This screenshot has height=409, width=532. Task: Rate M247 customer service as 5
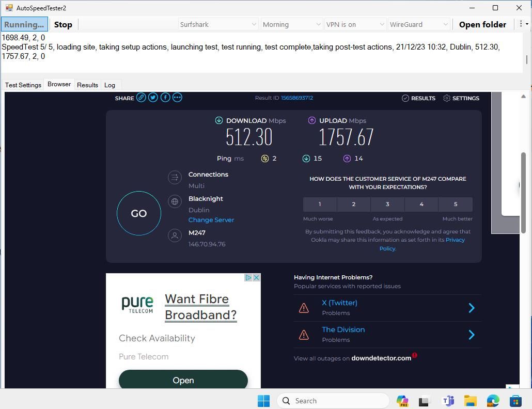point(456,204)
